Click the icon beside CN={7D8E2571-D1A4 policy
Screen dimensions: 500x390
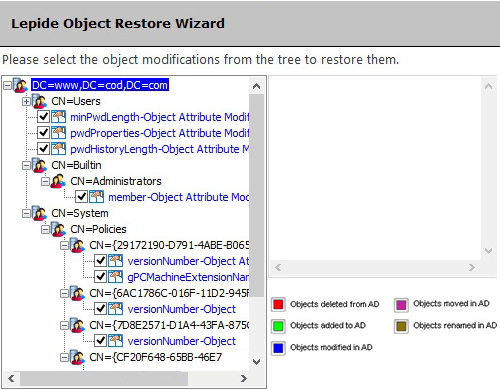[x=77, y=325]
